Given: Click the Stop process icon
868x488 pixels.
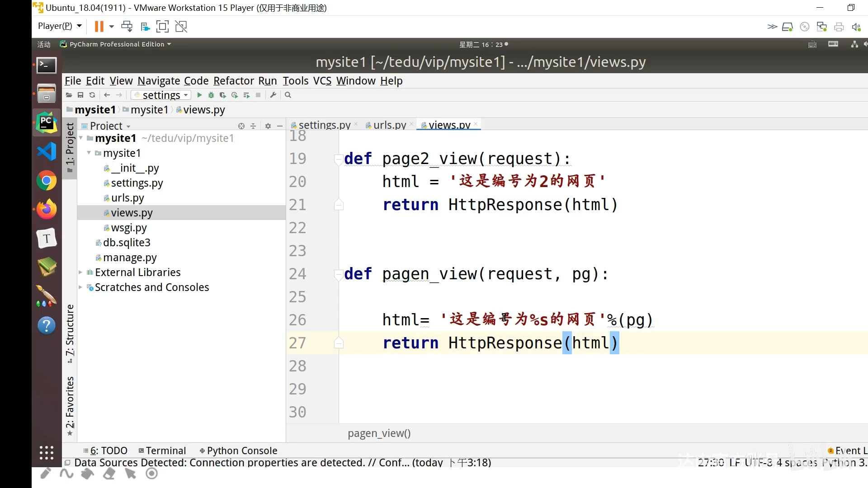Looking at the screenshot, I should [x=258, y=95].
